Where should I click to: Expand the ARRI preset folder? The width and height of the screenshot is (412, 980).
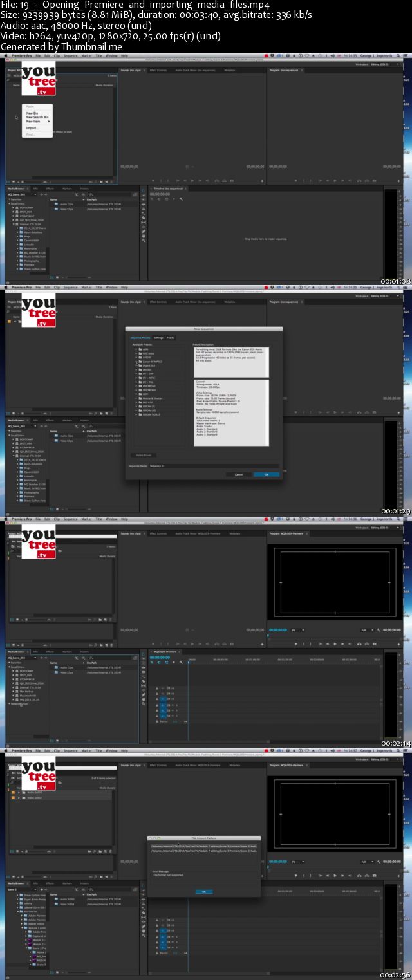[x=136, y=349]
